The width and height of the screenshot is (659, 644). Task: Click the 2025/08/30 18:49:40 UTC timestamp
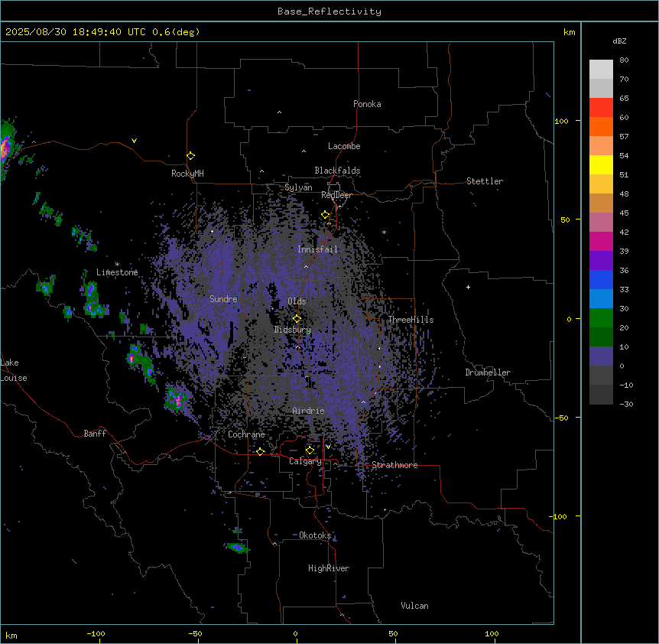76,32
